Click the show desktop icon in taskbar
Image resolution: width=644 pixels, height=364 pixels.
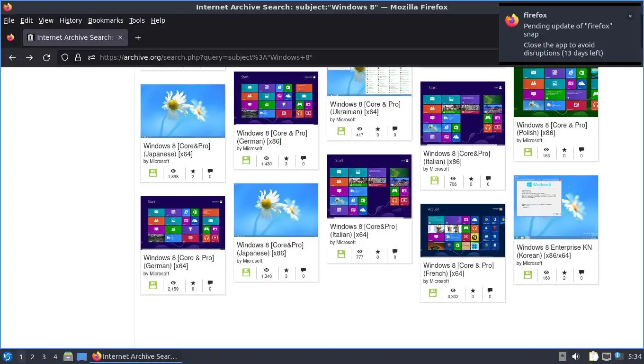click(x=82, y=356)
